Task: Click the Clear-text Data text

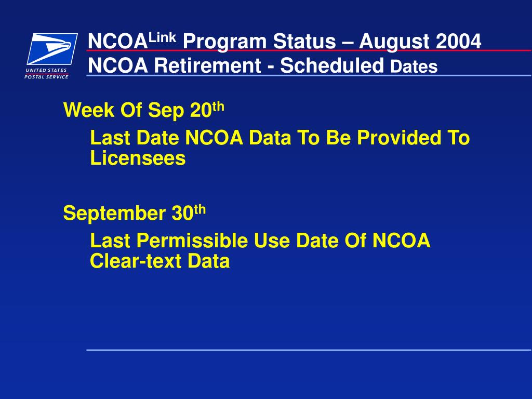Action: point(160,261)
